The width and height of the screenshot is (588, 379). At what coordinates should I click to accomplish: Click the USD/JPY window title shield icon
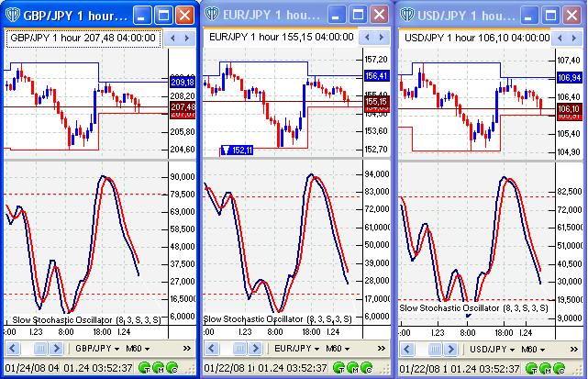407,15
